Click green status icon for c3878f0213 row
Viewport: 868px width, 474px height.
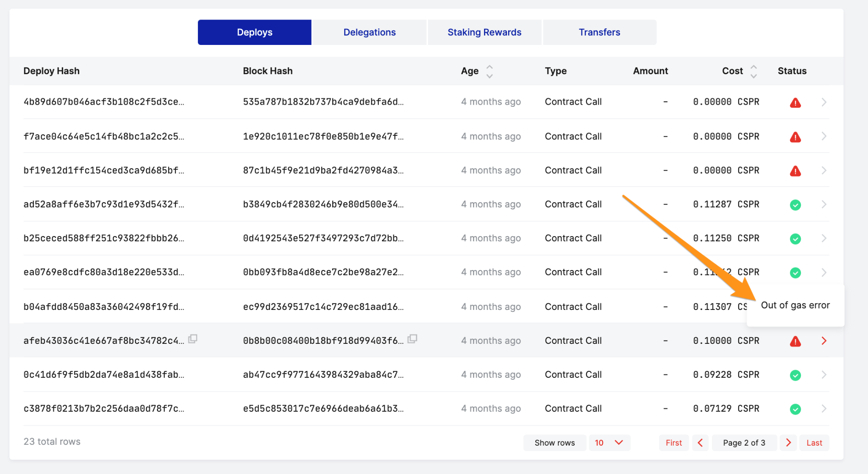coord(795,409)
